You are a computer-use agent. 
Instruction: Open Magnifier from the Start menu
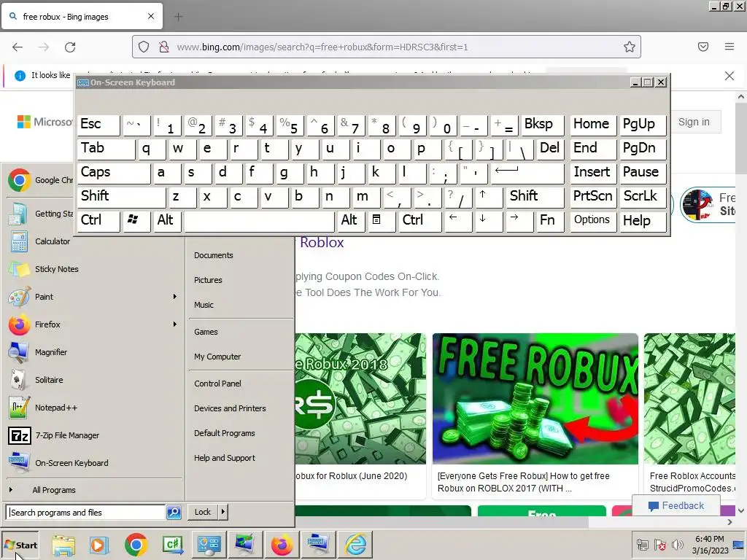coord(93,352)
